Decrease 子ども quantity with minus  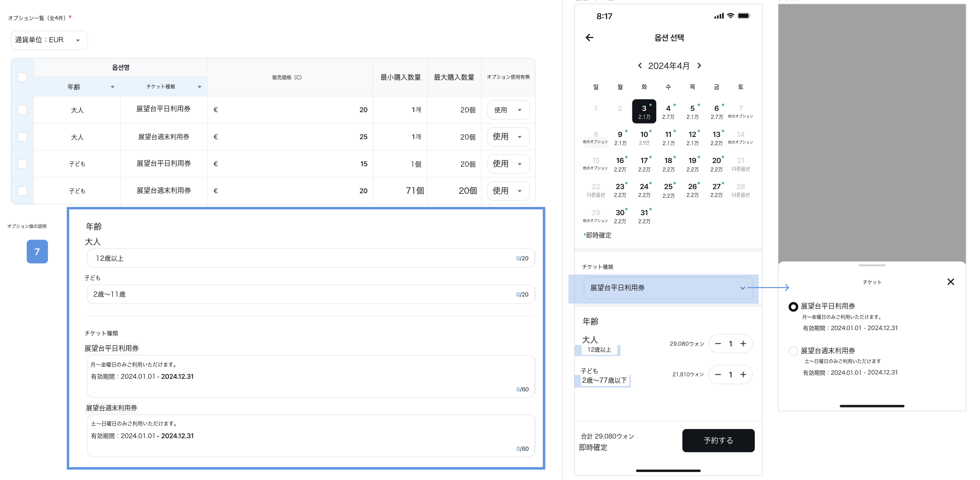pos(718,374)
